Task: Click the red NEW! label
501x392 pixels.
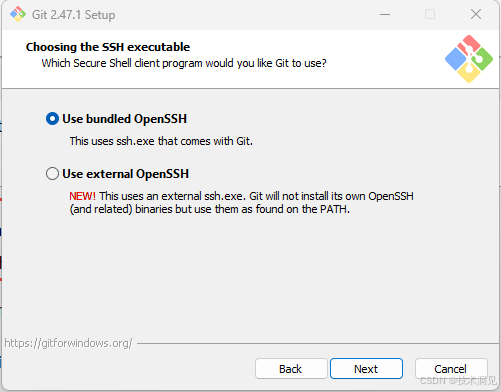Action: (82, 196)
